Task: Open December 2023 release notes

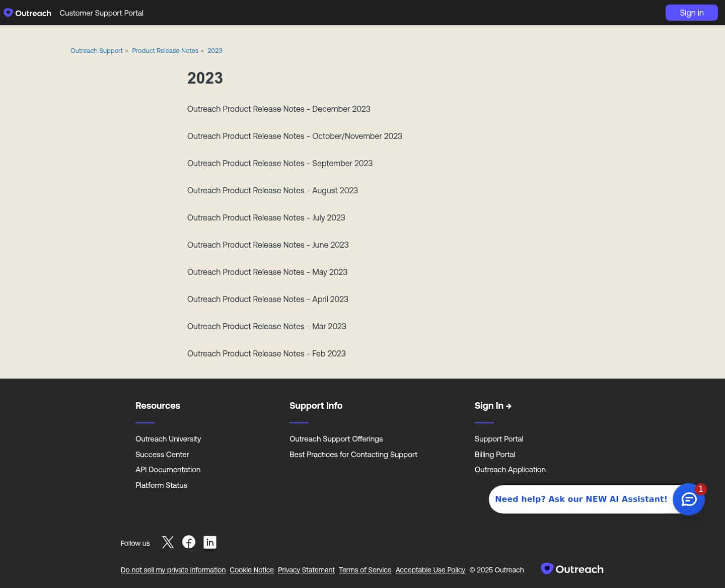Action: coord(279,109)
